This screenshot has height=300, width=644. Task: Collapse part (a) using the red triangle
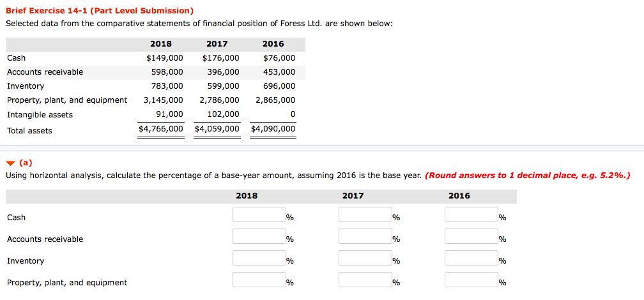point(12,163)
